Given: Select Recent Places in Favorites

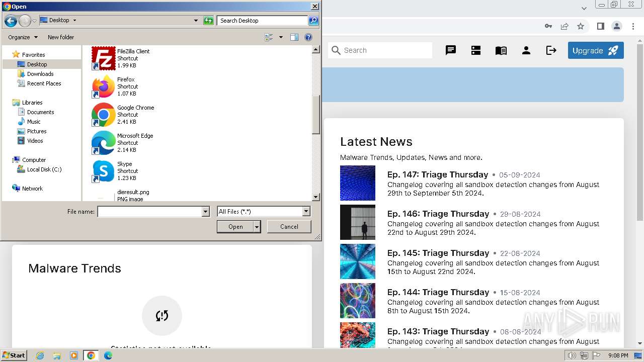Looking at the screenshot, I should click(44, 83).
